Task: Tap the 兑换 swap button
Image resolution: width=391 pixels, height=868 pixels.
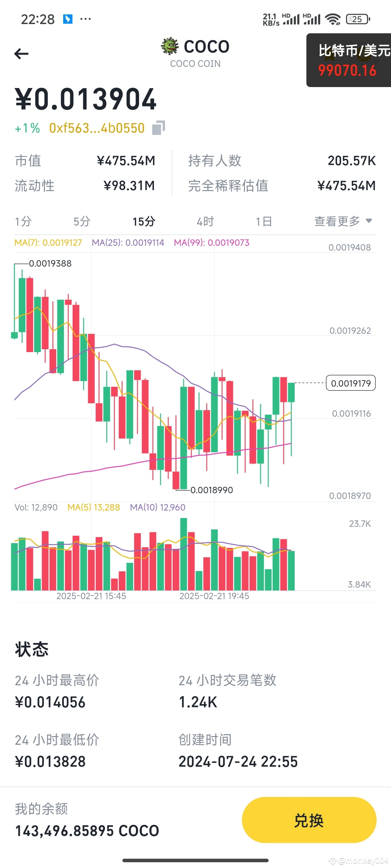Action: click(309, 820)
